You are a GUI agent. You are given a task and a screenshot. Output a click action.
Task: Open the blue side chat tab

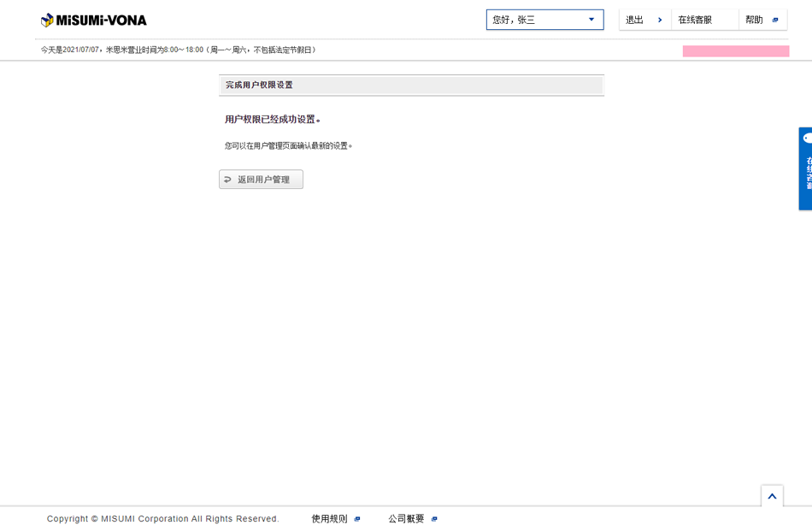point(806,175)
